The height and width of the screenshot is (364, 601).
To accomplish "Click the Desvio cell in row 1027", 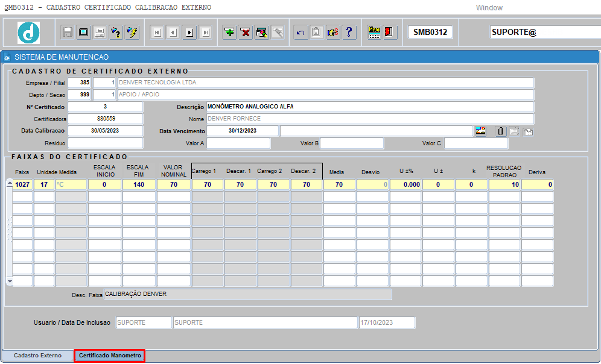I will 372,184.
